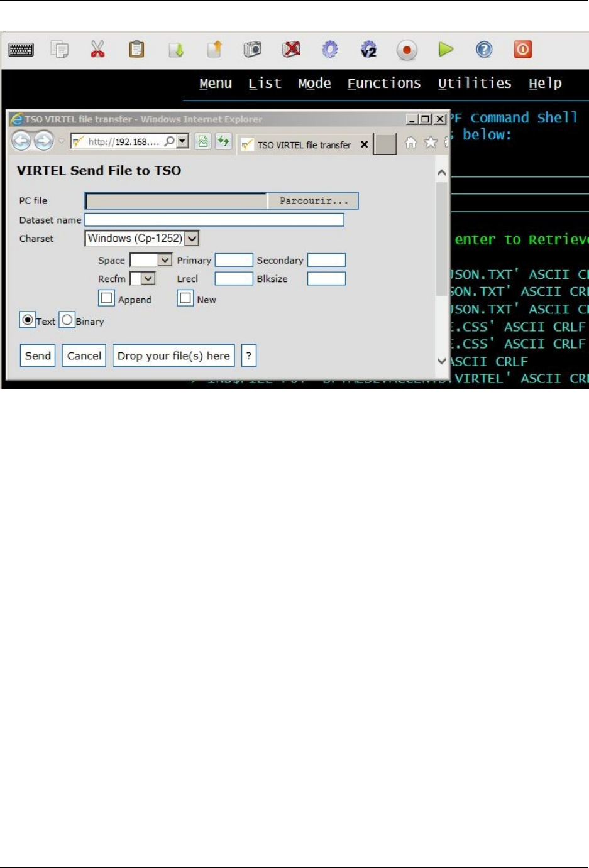
Task: Click the Internet Explorer back arrow
Action: pyautogui.click(x=21, y=141)
